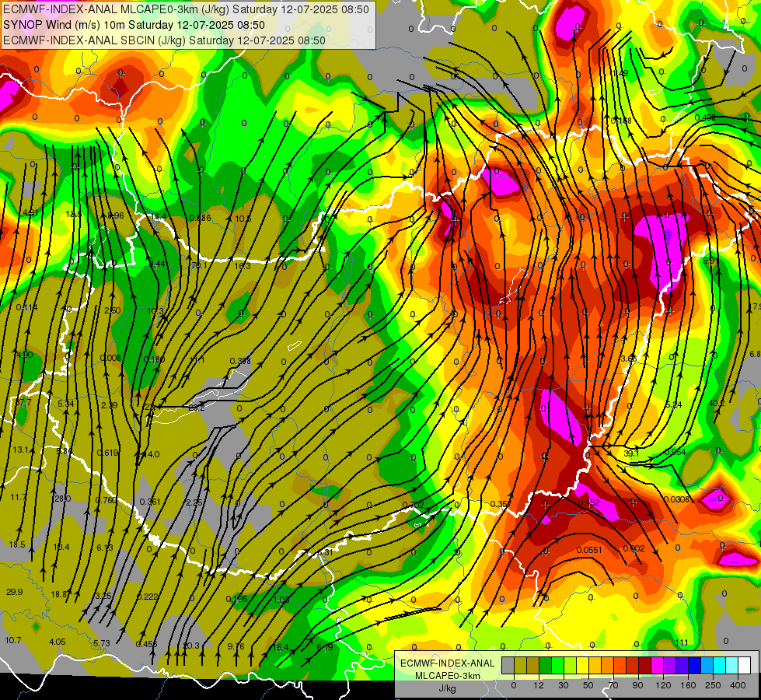Click the map value 2.50

pyautogui.click(x=113, y=310)
